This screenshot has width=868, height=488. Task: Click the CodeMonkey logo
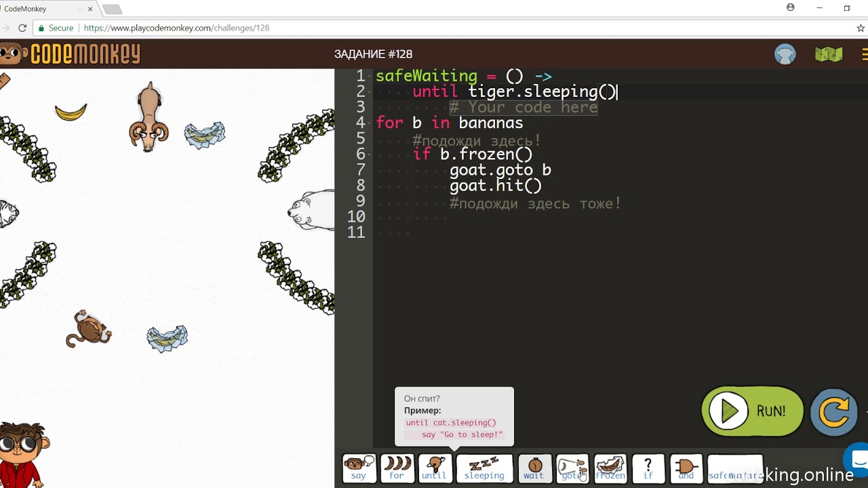coord(71,54)
